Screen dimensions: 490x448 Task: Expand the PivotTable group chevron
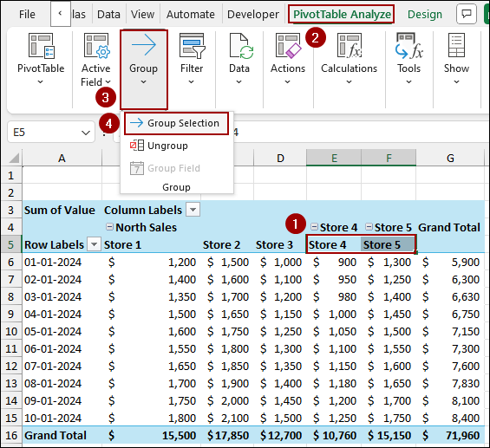click(x=40, y=82)
